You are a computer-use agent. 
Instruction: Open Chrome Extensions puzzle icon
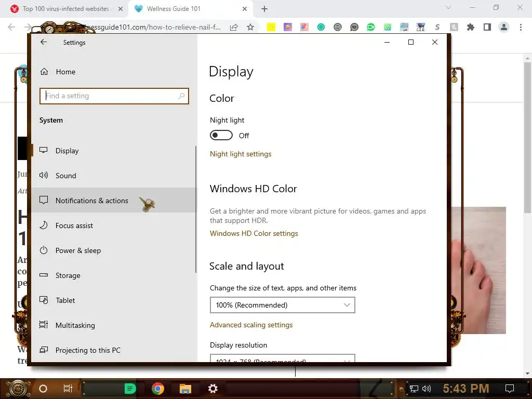470,27
